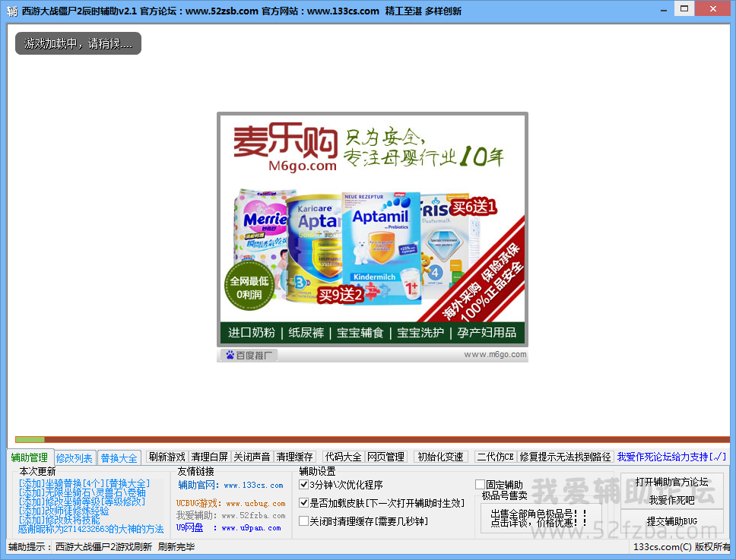The width and height of the screenshot is (736, 560).
Task: Click the 无限坐骑石\灵兽石\卷轴 update entry
Action: (82, 492)
